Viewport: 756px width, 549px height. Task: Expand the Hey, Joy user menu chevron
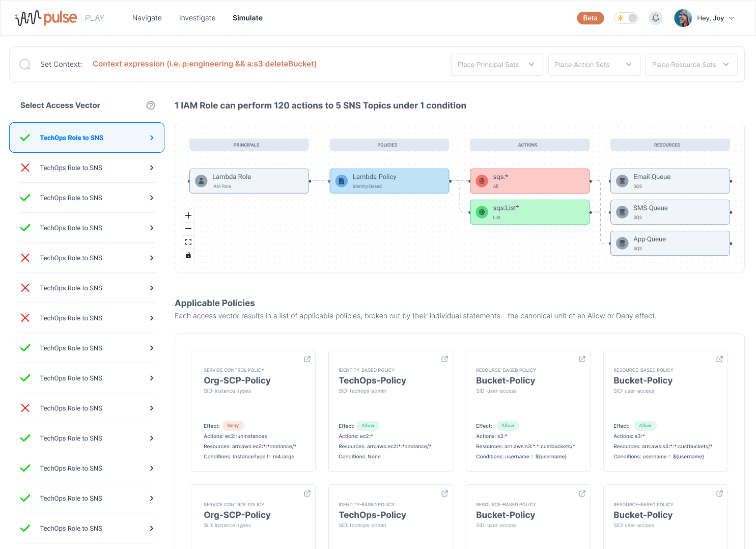732,18
